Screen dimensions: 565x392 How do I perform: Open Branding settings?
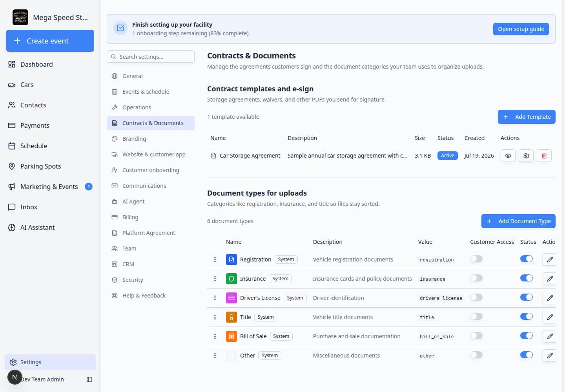[151, 139]
